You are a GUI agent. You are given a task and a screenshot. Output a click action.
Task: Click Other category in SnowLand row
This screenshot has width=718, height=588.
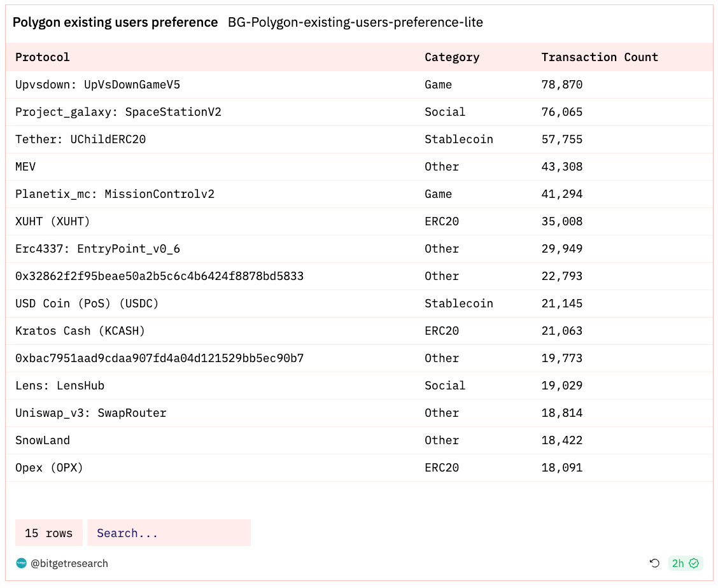(442, 440)
